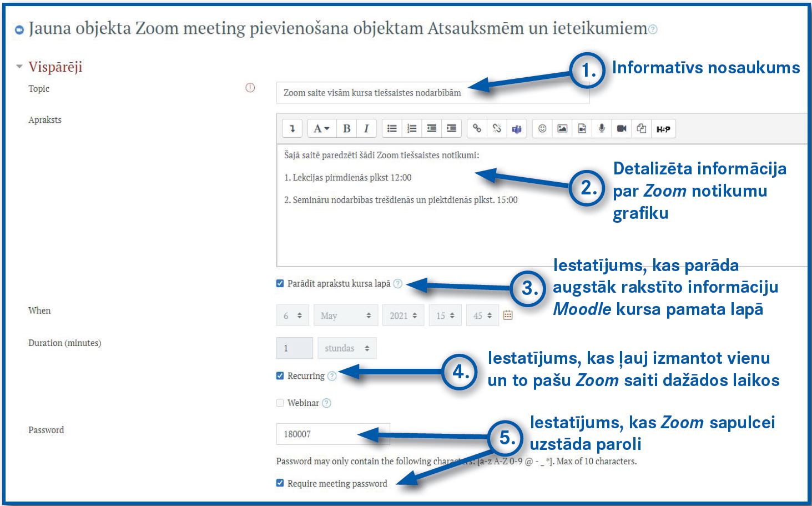Record audio using the microphone icon
Screen dimensions: 812x506
(x=602, y=129)
